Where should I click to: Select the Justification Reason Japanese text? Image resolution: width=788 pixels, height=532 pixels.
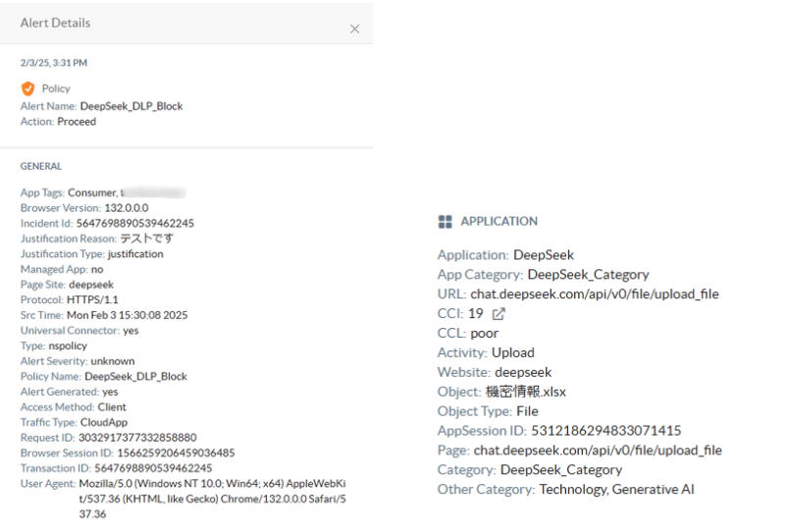coord(146,239)
